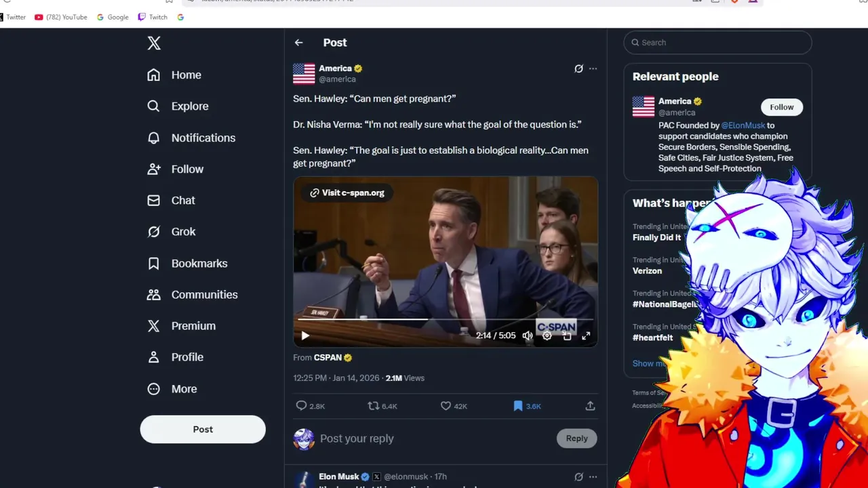Expand the More menu in sidebar

(172, 388)
